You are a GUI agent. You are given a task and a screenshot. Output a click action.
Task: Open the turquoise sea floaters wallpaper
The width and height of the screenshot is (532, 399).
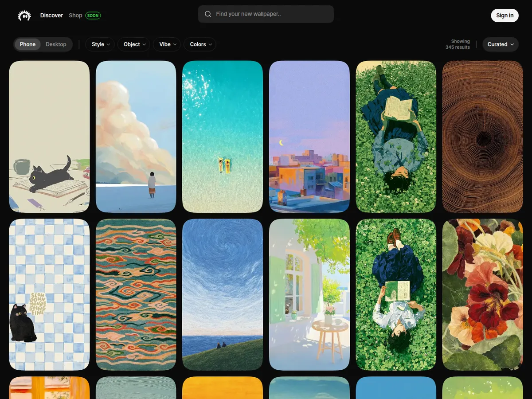coord(223,137)
